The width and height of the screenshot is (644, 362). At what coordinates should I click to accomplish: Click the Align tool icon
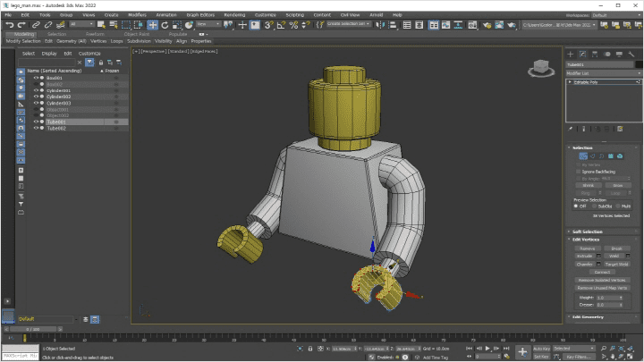393,25
